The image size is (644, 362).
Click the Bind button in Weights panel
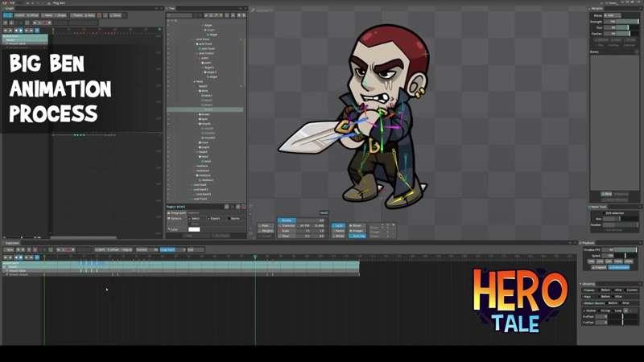[606, 194]
